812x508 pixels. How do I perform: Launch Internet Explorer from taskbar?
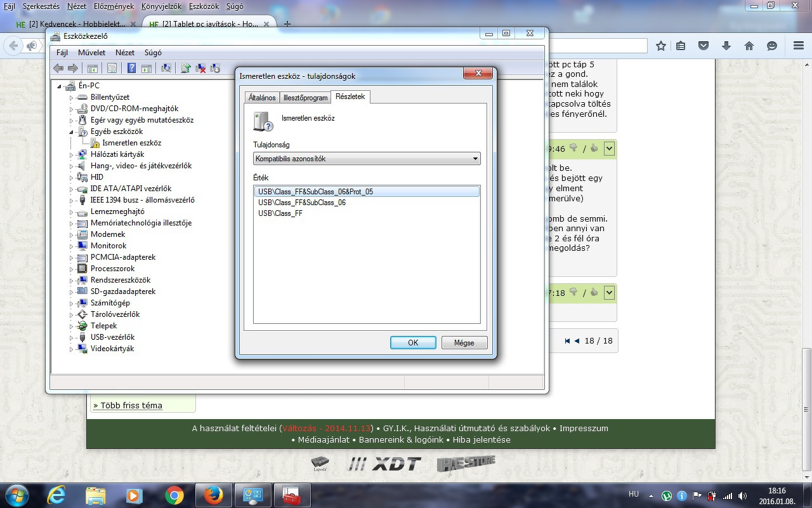coord(56,495)
